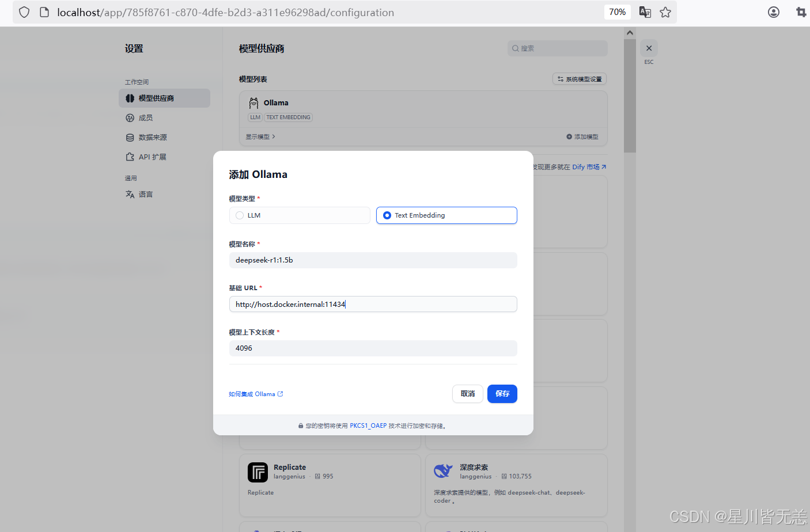810x532 pixels.
Task: Click the model name field deepseek-r1:1.5b
Action: (373, 260)
